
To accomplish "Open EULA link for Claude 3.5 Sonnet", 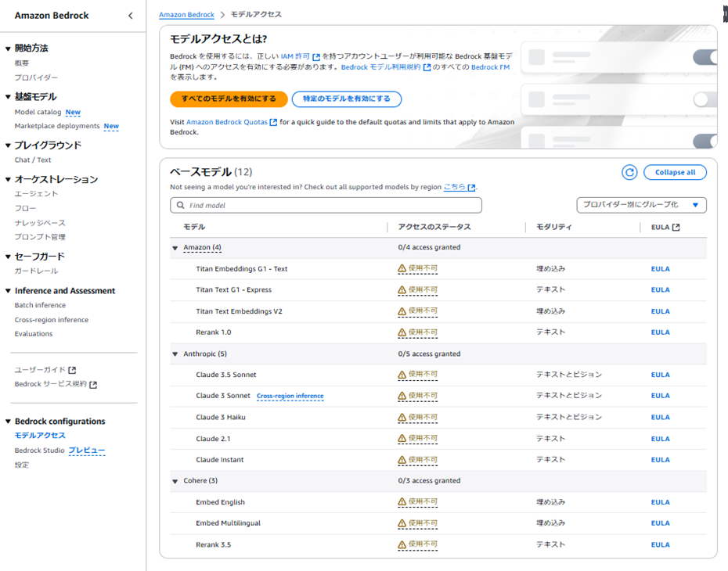I will [x=660, y=375].
